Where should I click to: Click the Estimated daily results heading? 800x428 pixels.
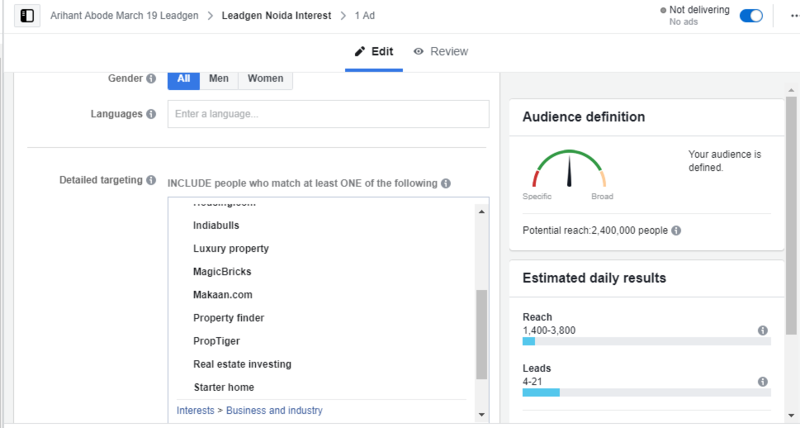(594, 278)
